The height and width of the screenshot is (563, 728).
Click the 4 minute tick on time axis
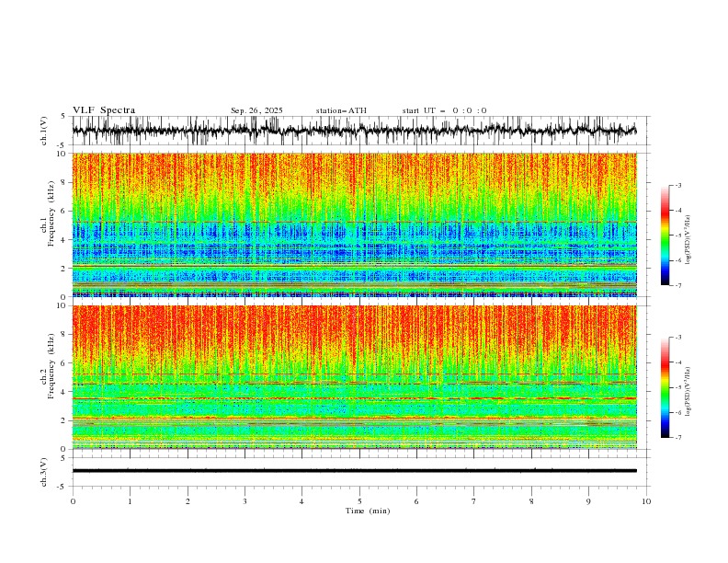click(301, 501)
